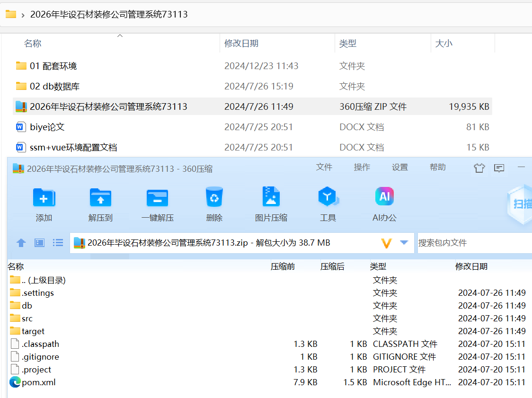Switch to icon view mode button
The width and height of the screenshot is (532, 398).
point(39,243)
